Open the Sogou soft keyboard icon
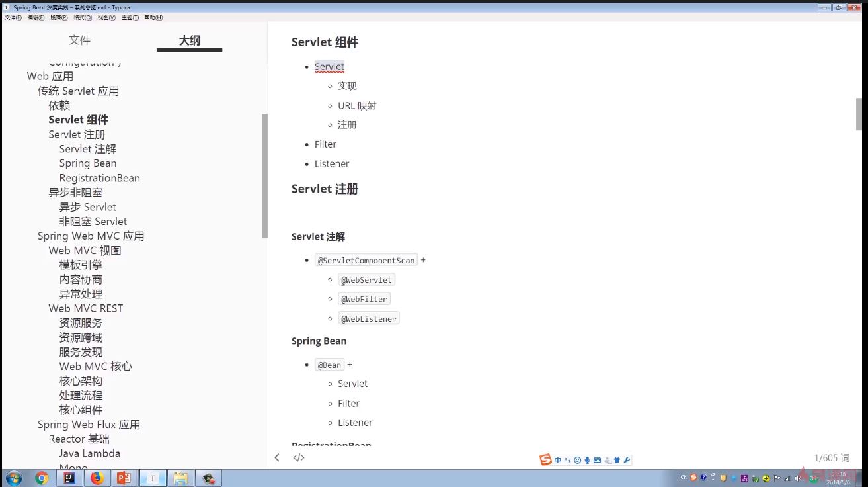 (597, 460)
